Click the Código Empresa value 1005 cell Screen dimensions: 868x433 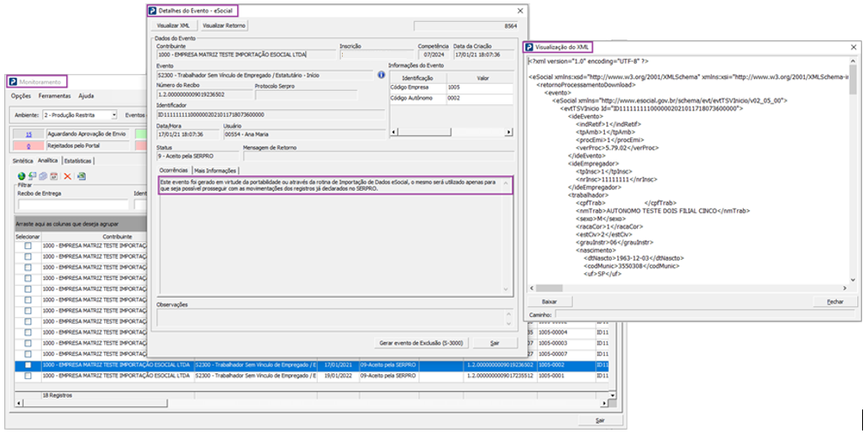click(x=480, y=88)
